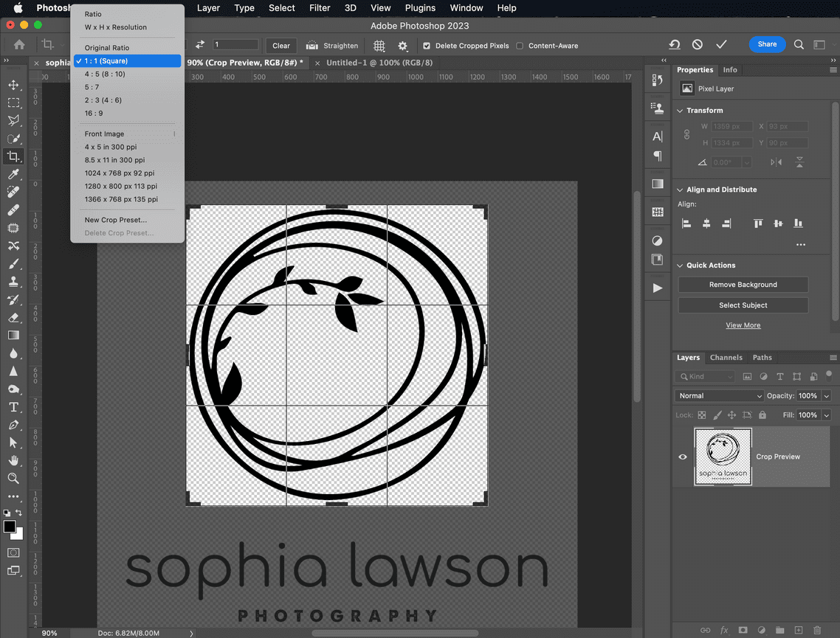This screenshot has height=638, width=840.
Task: Collapse the Transform section in Properties
Action: (680, 110)
